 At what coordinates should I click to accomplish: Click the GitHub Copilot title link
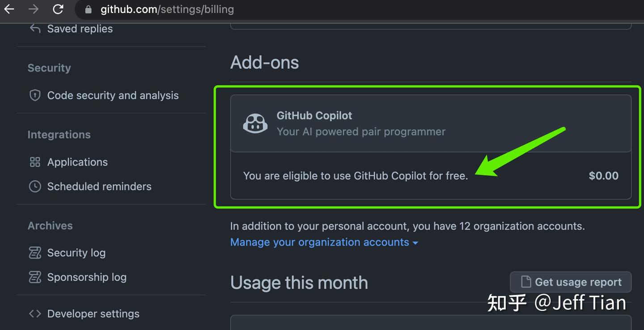[x=314, y=115]
